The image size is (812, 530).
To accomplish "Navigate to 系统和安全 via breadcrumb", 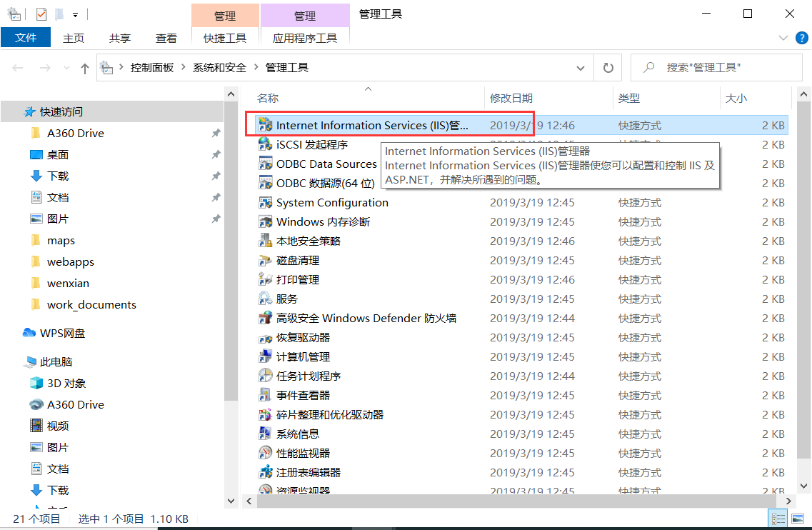I will tap(221, 66).
